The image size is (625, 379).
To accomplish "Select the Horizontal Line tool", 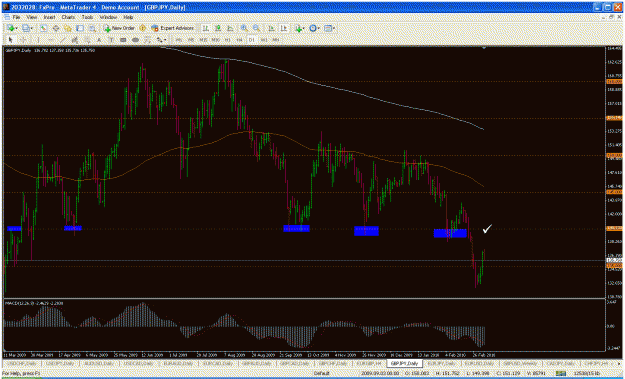I will click(x=51, y=39).
